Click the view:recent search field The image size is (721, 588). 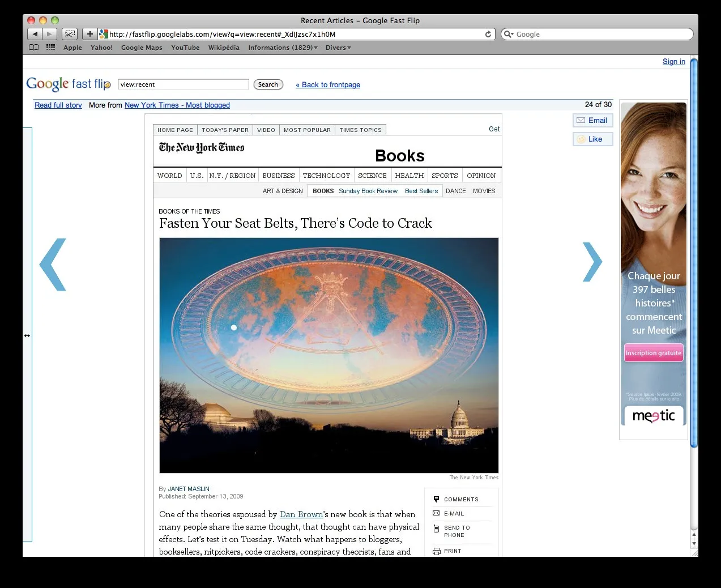point(184,84)
